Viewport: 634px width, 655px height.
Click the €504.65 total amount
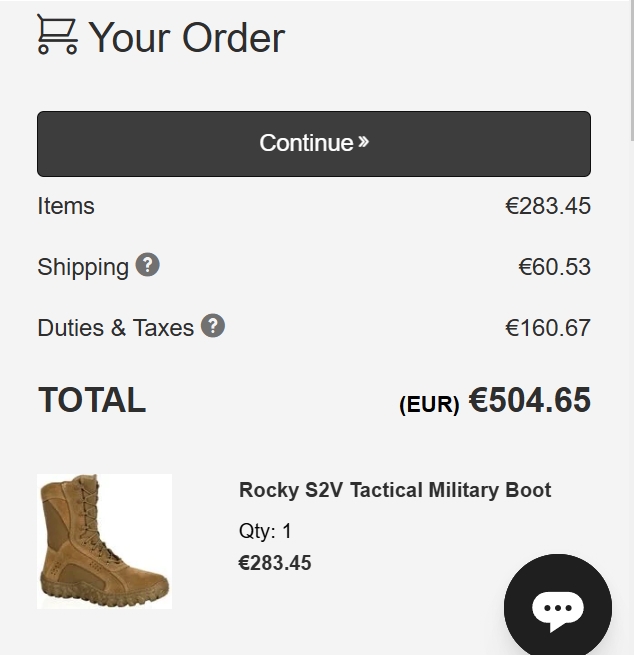(530, 400)
